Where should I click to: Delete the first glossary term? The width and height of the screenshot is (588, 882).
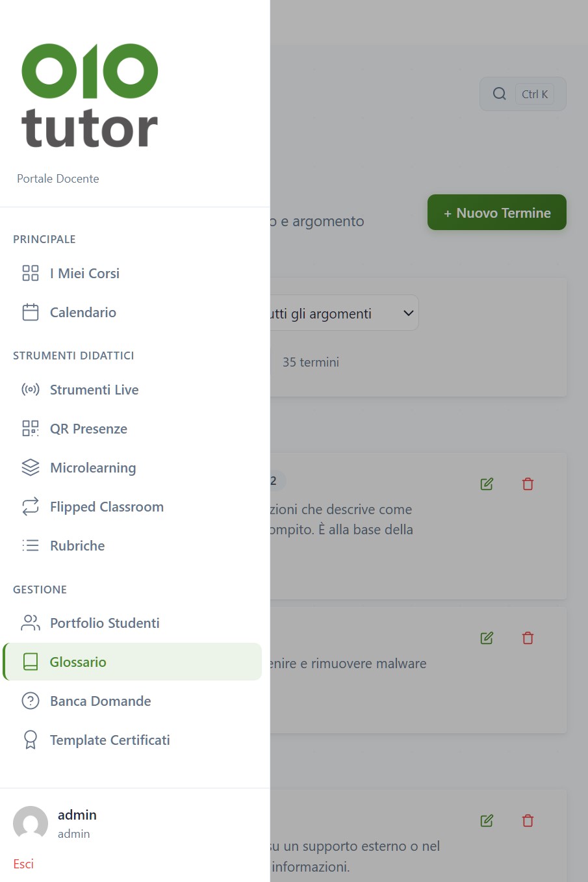point(528,484)
